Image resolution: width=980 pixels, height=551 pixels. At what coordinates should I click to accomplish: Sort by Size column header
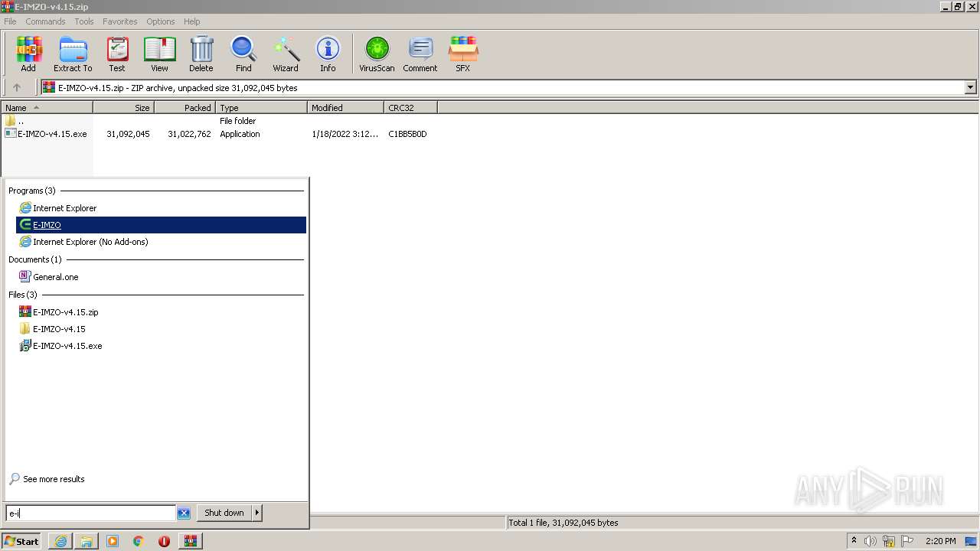(124, 108)
